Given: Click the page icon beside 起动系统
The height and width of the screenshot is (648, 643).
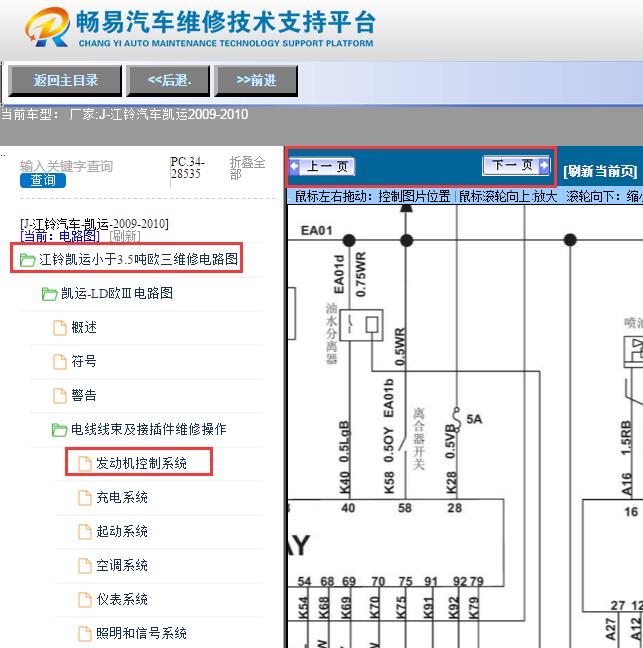Looking at the screenshot, I should [x=85, y=531].
